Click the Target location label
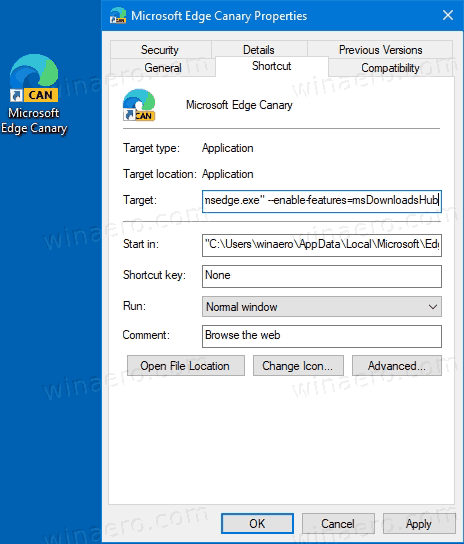The height and width of the screenshot is (544, 464). pos(160,174)
